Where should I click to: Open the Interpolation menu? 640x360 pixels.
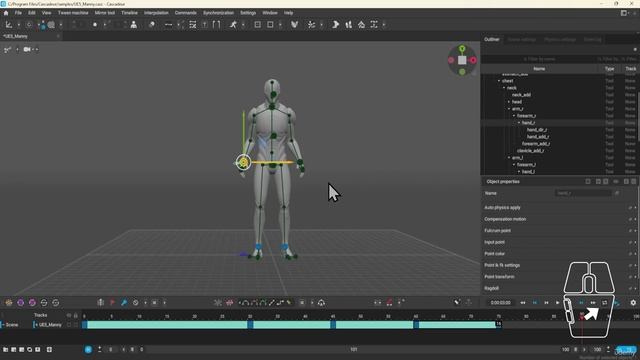pyautogui.click(x=156, y=13)
